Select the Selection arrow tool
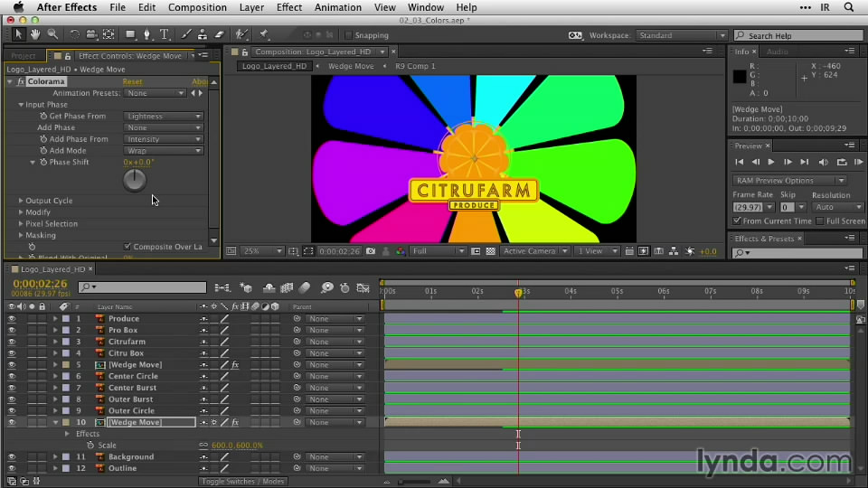This screenshot has height=488, width=868. 18,34
